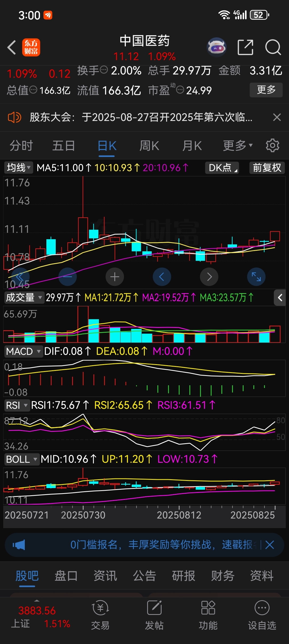Screen dimensions: 289x644
Task: Jump to earliest candles double-arrow
Action: (x=20, y=277)
